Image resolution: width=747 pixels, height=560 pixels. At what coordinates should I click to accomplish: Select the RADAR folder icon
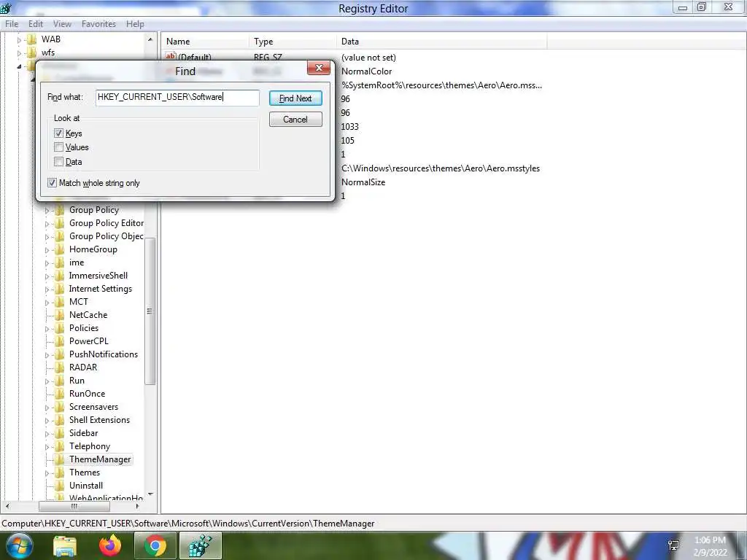click(x=60, y=367)
